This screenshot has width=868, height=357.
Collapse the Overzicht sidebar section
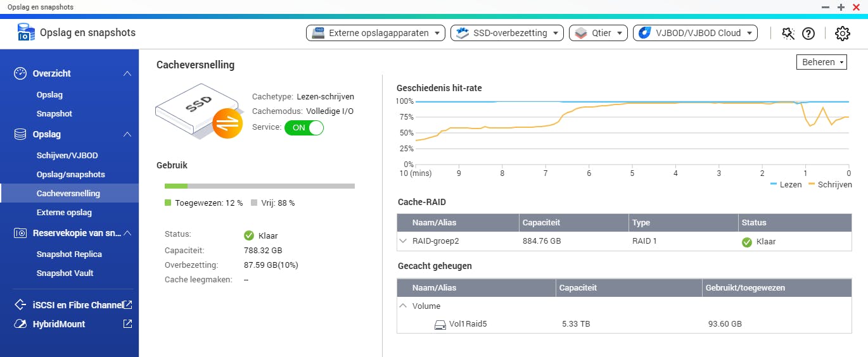pyautogui.click(x=127, y=73)
